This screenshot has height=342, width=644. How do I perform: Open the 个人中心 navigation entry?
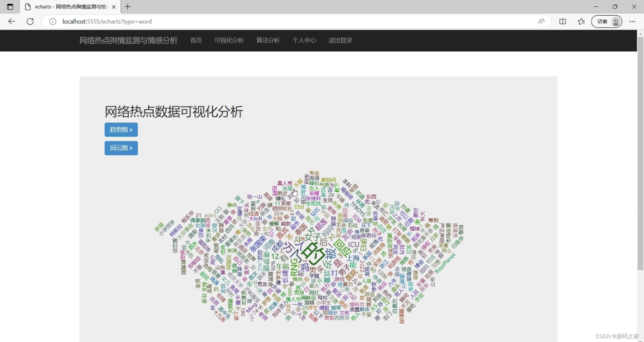[304, 41]
